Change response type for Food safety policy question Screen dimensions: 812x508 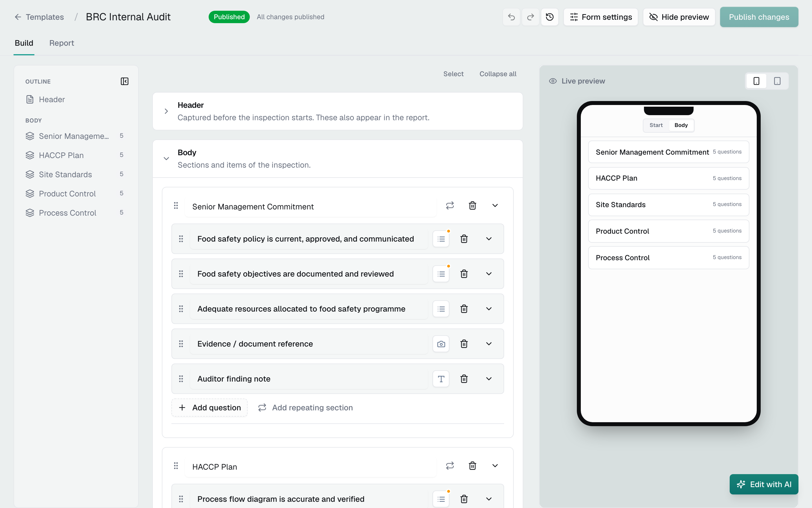click(x=441, y=239)
